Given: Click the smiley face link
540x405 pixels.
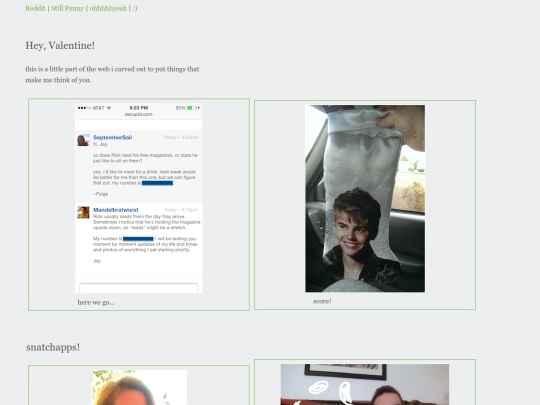Looking at the screenshot, I should click(135, 8).
